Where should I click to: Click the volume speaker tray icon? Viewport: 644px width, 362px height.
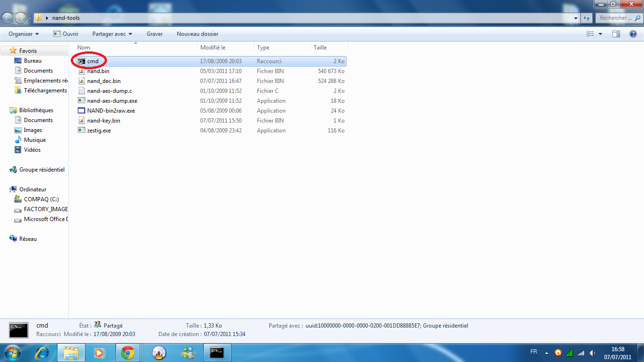(592, 353)
